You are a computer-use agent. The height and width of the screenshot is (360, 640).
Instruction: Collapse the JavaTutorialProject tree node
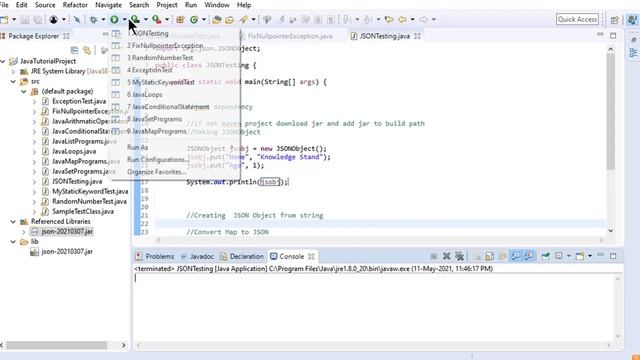(x=3, y=61)
